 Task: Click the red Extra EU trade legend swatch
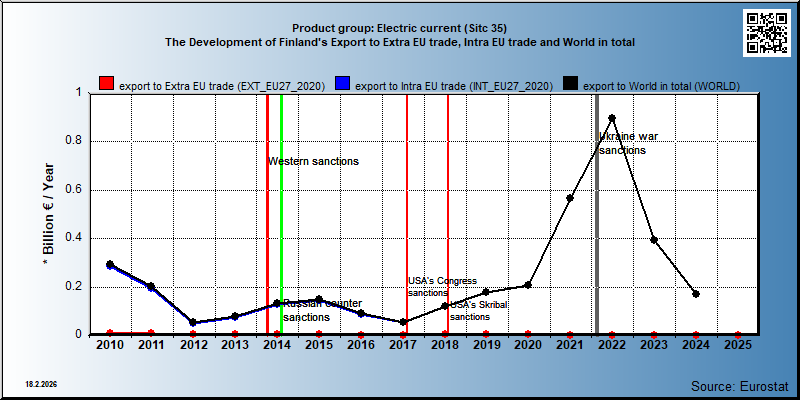106,84
